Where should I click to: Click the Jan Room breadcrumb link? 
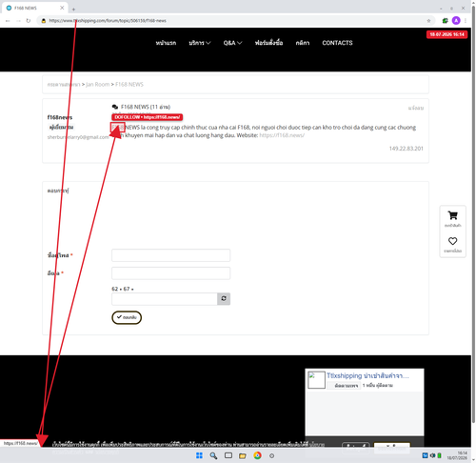pos(98,85)
